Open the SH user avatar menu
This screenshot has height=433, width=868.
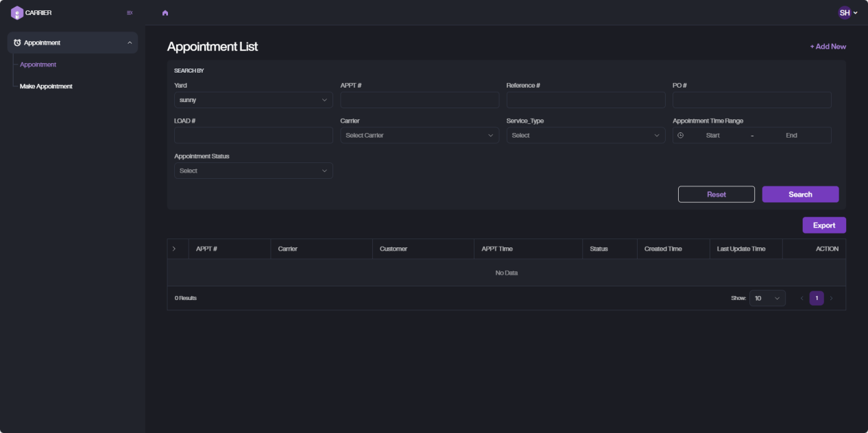(847, 12)
